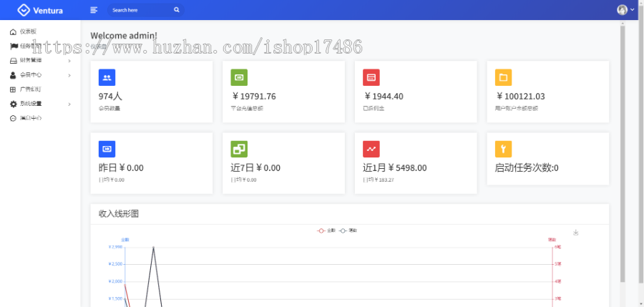Click the yellow wrench icon on 启动任务次数 card
Viewport: 644px width, 307px height.
pos(503,149)
